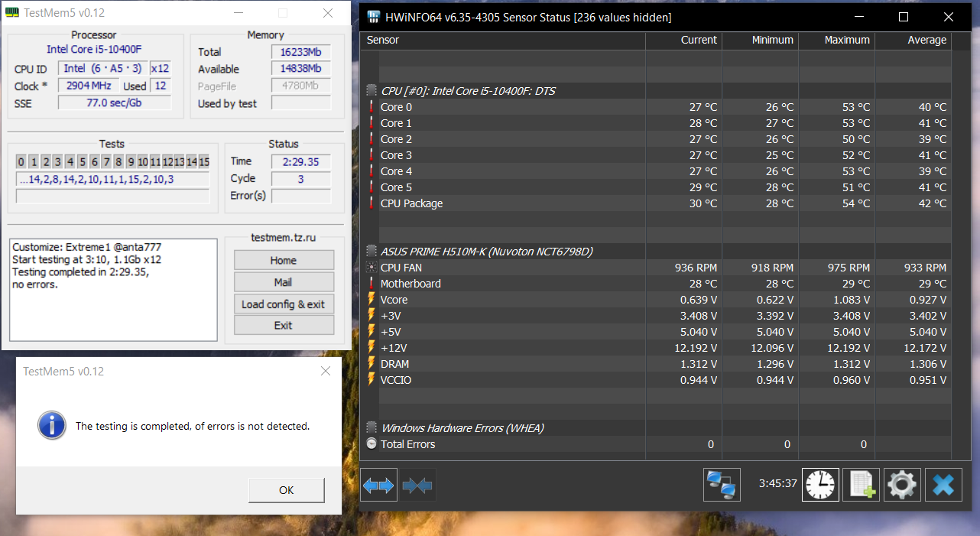980x536 pixels.
Task: Select the Core 1 sensor row
Action: click(x=656, y=123)
